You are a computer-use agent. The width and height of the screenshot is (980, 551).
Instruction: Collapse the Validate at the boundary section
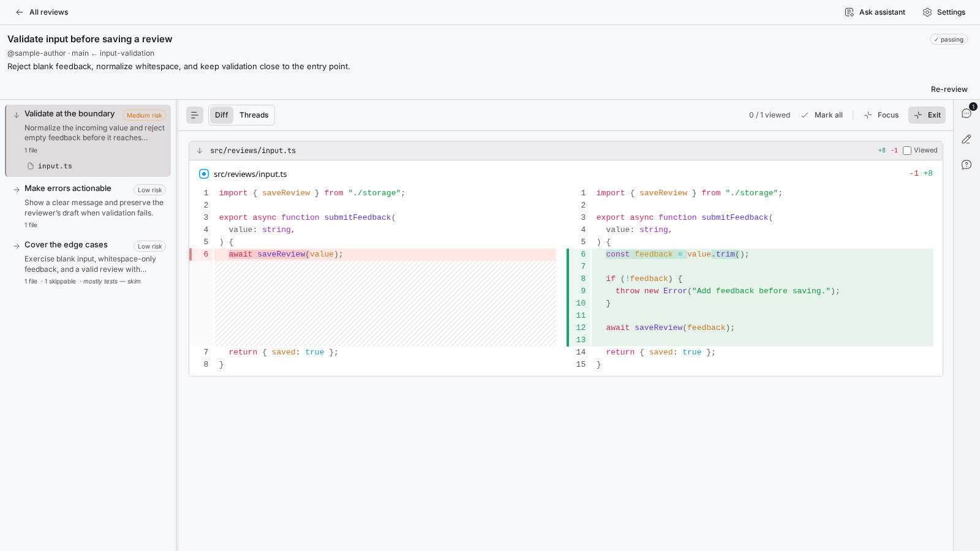pyautogui.click(x=17, y=114)
